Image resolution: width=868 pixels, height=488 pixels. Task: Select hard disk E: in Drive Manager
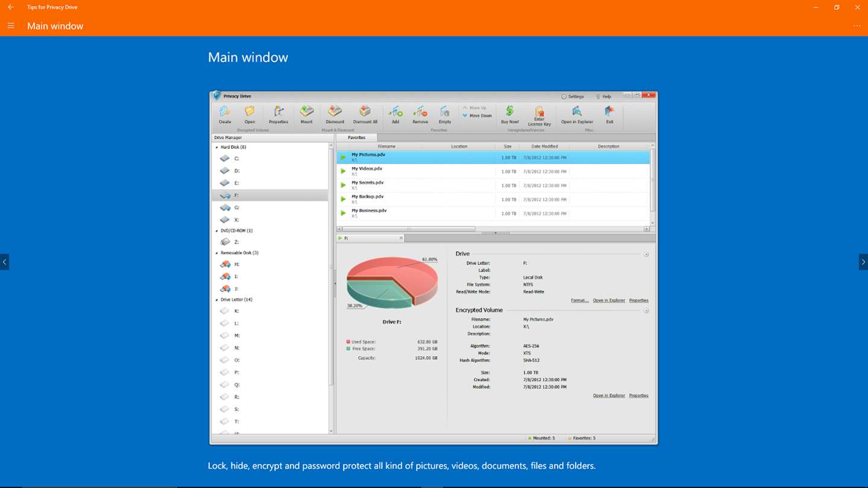tap(269, 183)
